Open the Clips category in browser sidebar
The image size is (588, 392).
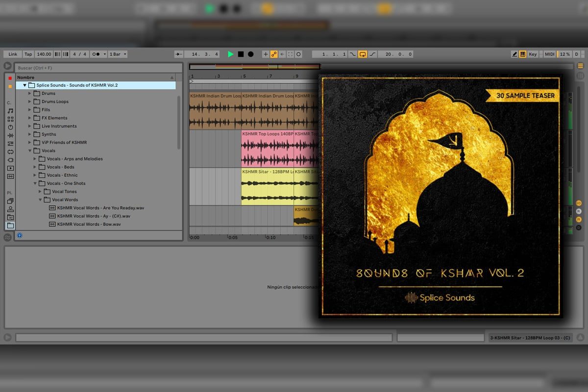point(10,168)
